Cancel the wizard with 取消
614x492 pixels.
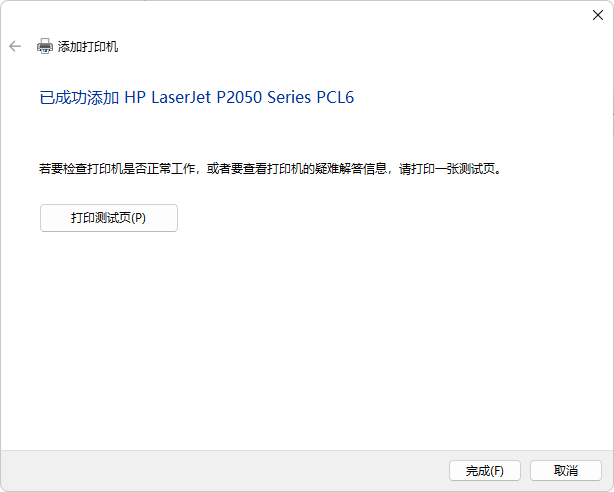566,470
